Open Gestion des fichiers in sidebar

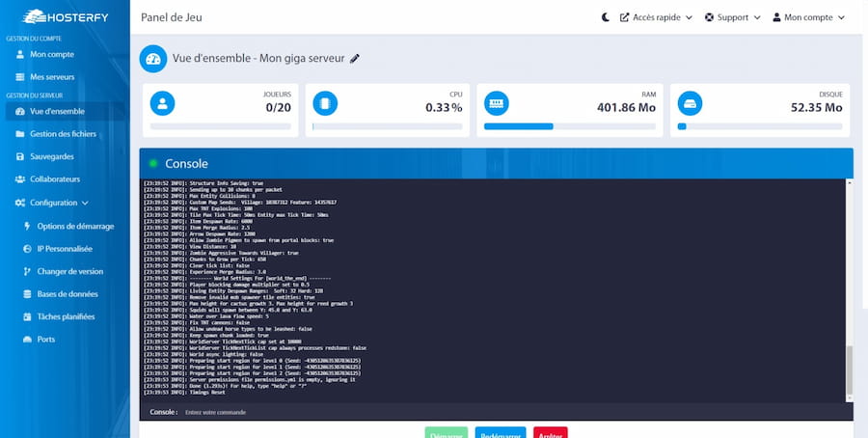[63, 134]
